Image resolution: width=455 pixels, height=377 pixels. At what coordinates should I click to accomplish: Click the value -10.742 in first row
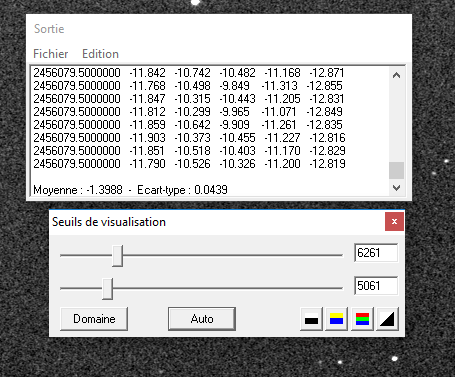[192, 73]
